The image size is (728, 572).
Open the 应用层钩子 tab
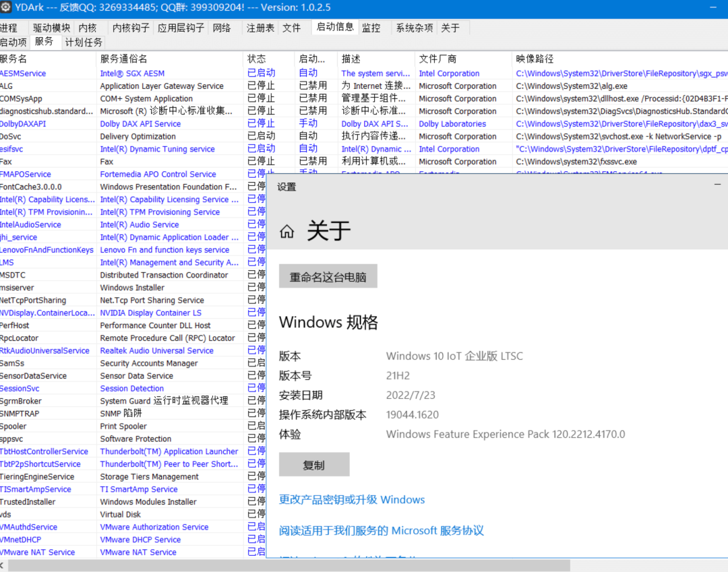tap(181, 28)
